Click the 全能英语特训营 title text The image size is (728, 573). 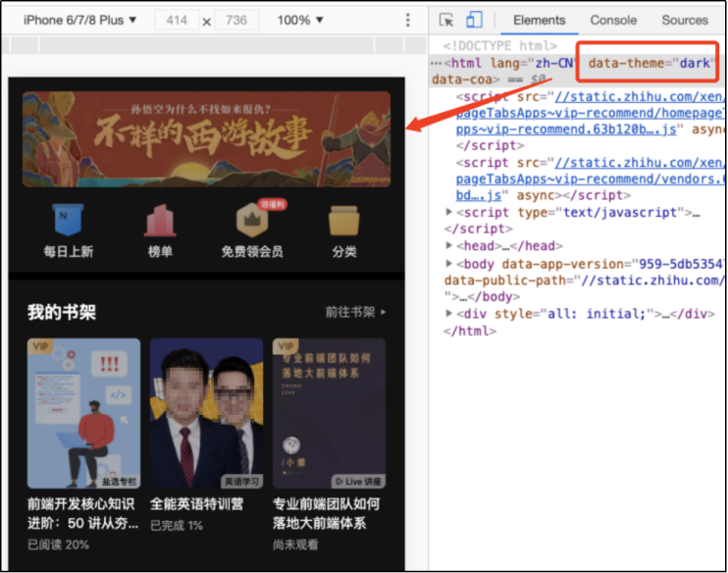(x=196, y=503)
